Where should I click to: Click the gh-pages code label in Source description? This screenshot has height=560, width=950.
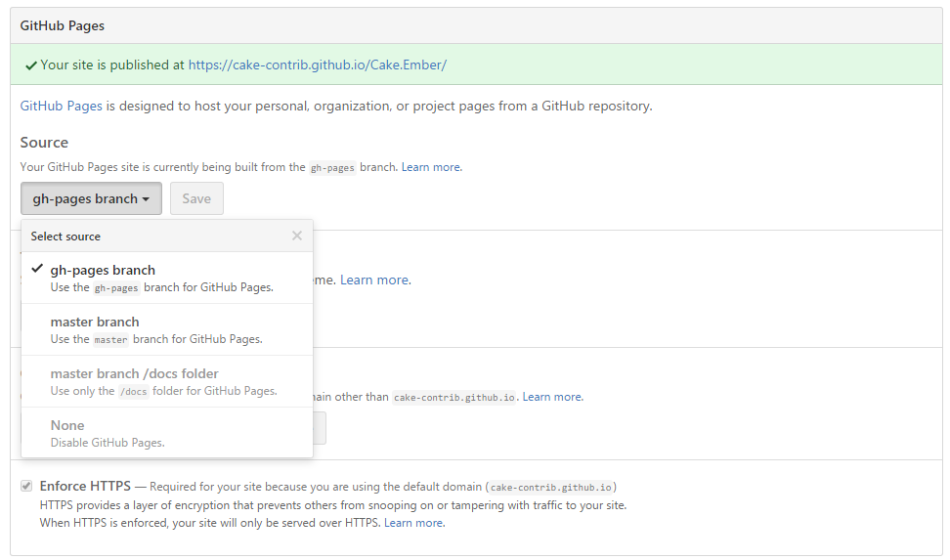click(x=332, y=168)
